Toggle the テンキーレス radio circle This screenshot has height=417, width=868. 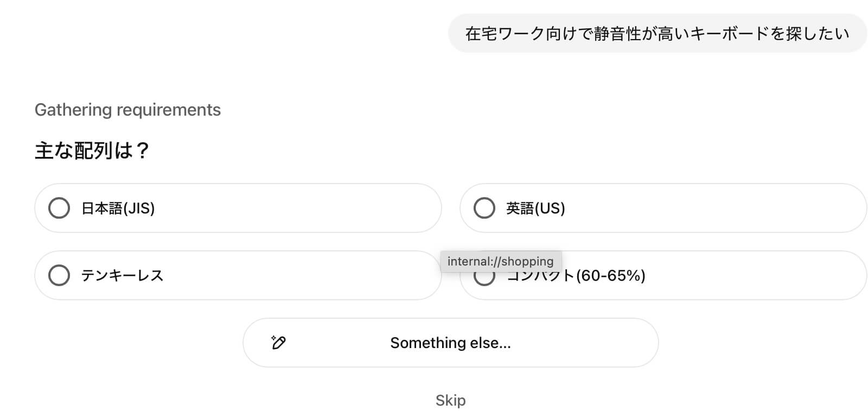(59, 275)
